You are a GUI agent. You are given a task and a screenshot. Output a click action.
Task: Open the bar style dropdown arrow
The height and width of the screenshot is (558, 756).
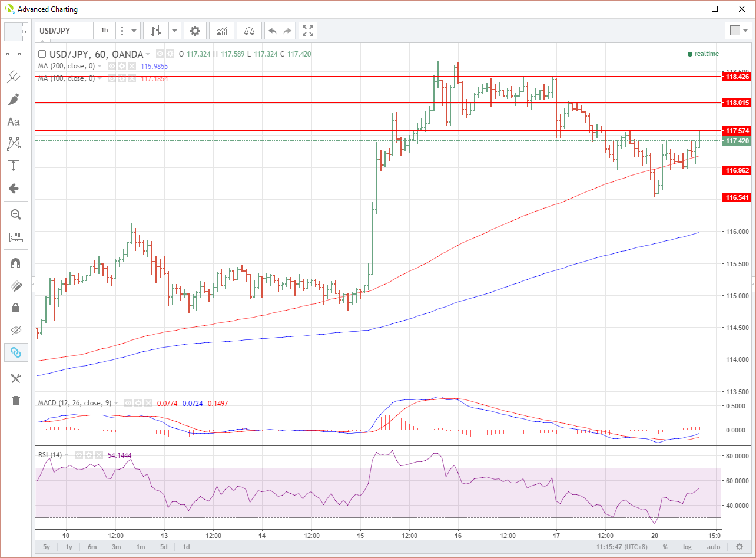coord(175,31)
